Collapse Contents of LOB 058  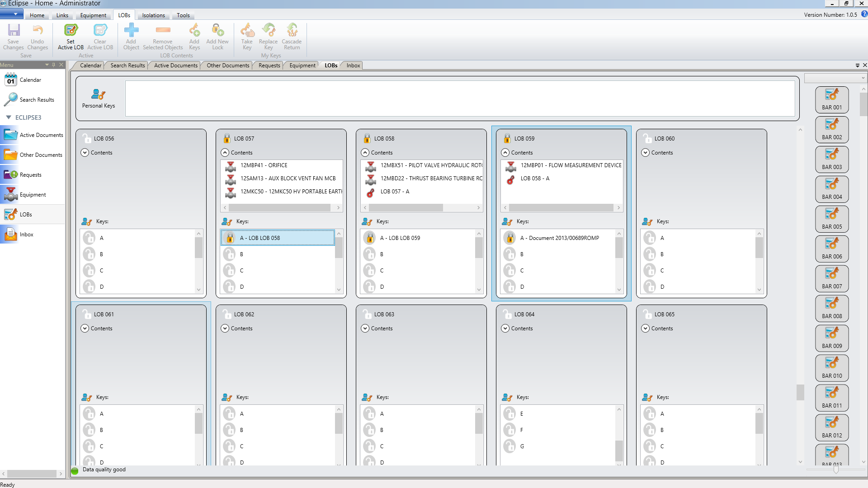pyautogui.click(x=365, y=153)
